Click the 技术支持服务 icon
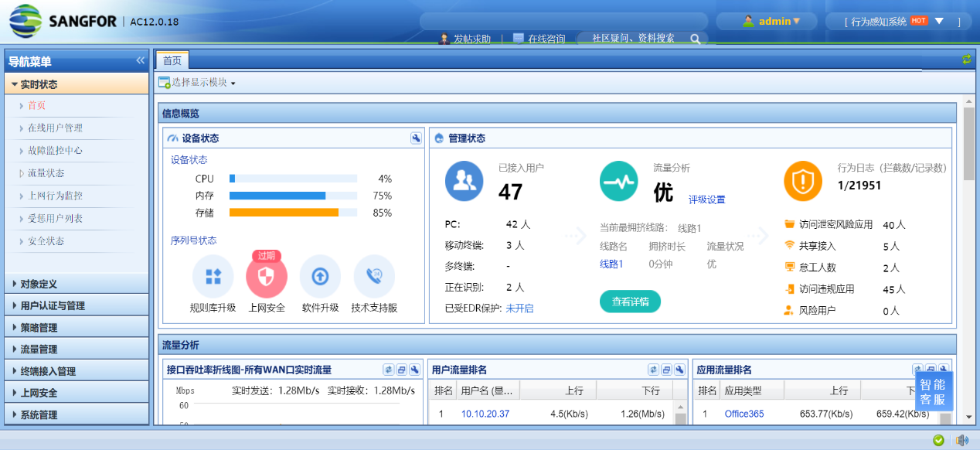The height and width of the screenshot is (450, 980). [374, 277]
